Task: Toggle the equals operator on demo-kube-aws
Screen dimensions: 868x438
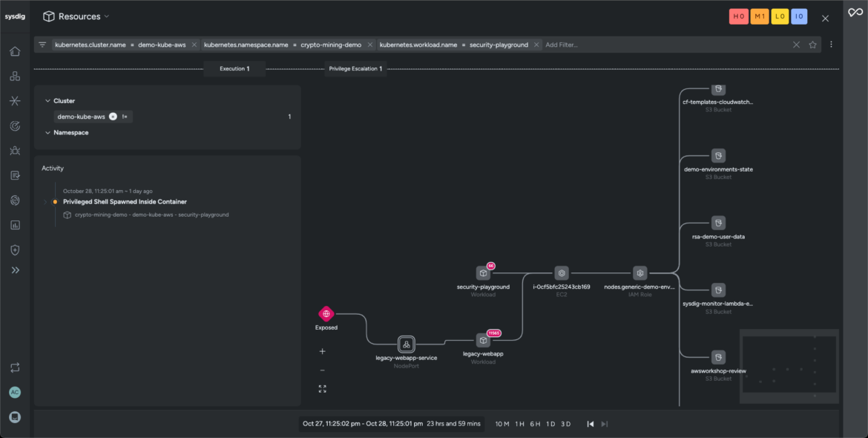Action: pos(113,117)
